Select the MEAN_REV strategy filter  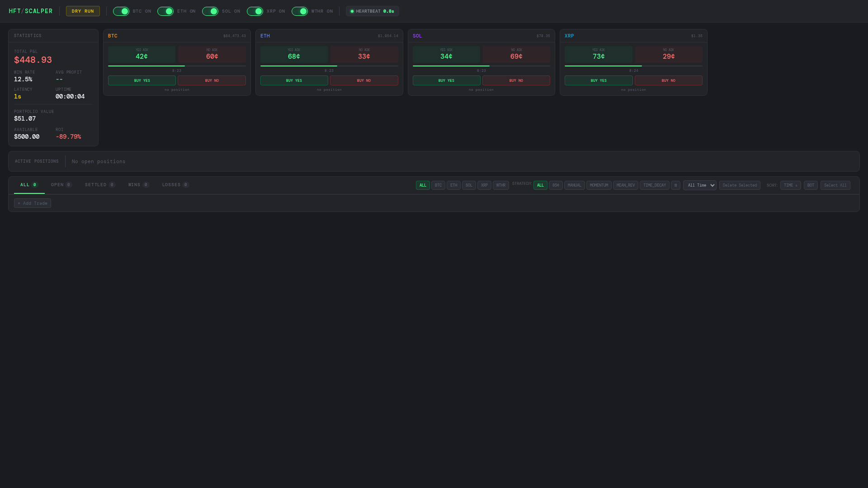coord(625,185)
